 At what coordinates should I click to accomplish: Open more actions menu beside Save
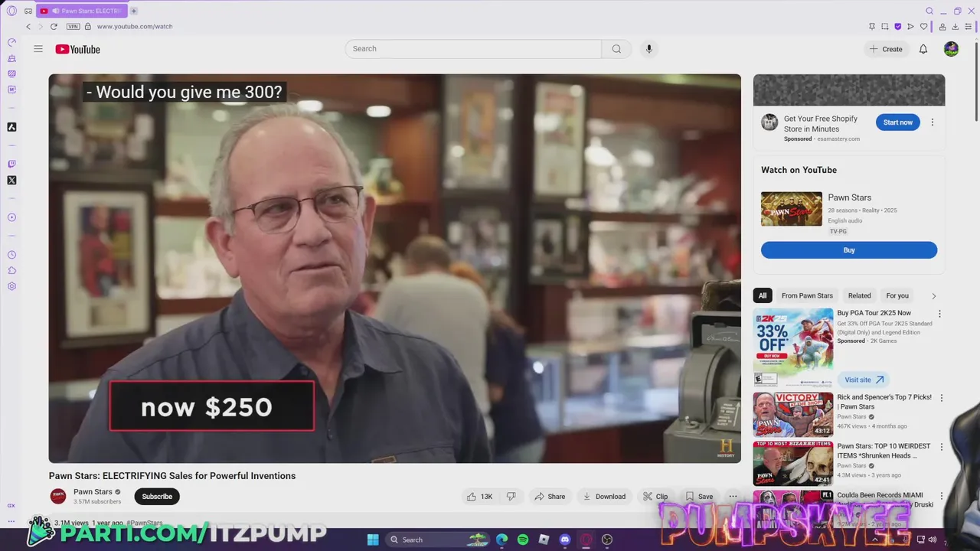click(x=733, y=497)
